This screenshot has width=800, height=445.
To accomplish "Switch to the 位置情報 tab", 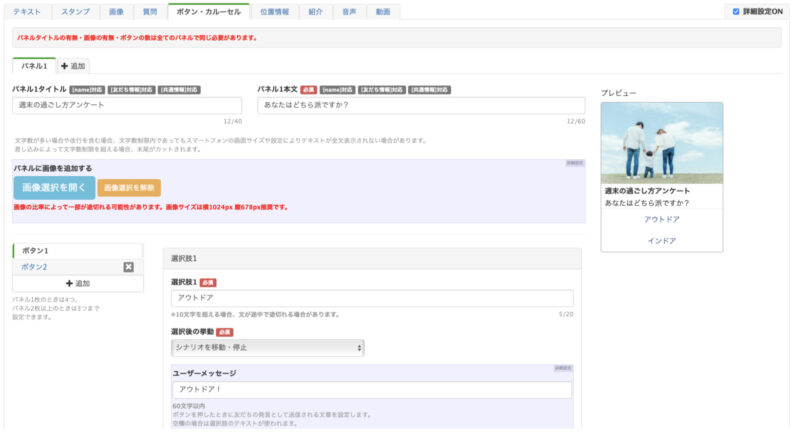I will (276, 12).
